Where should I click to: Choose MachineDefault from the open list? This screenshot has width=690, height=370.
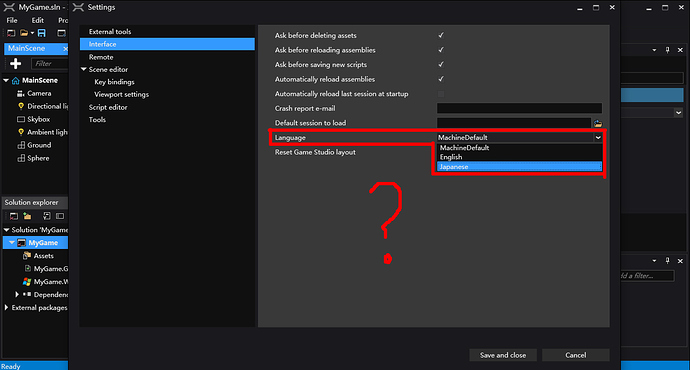coord(519,148)
